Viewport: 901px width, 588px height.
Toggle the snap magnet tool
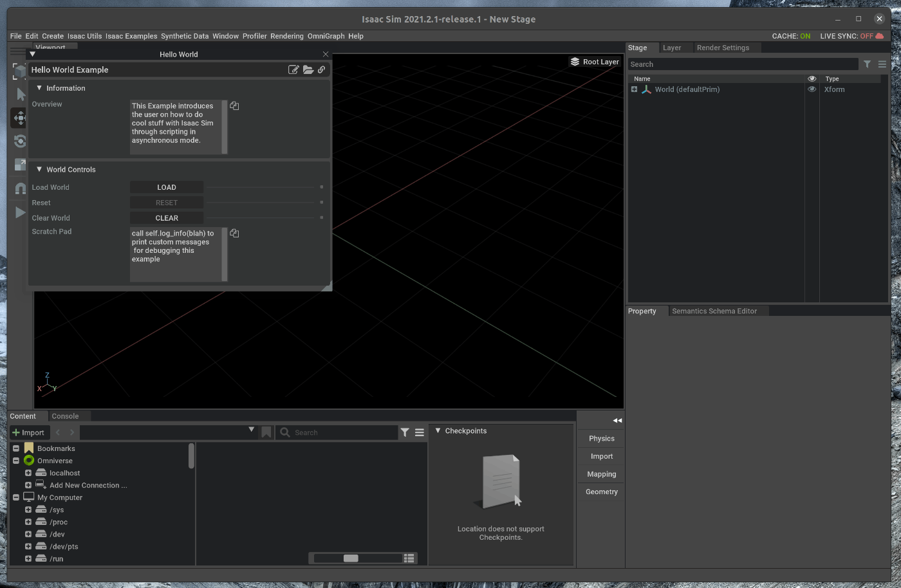coord(20,188)
